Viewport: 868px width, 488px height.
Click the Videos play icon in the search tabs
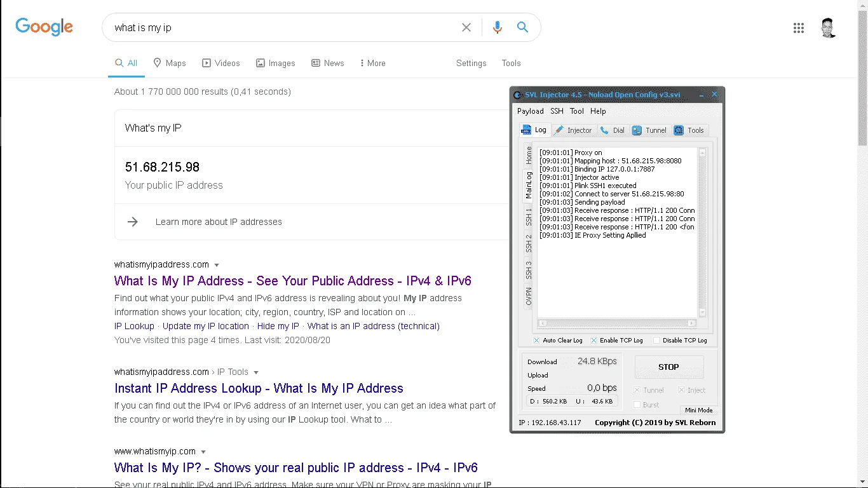[x=207, y=63]
